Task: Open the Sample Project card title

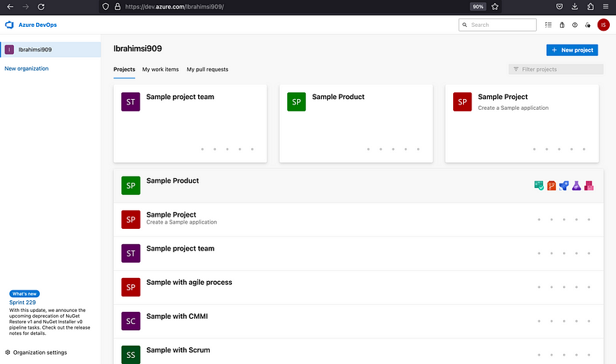Action: (x=503, y=97)
